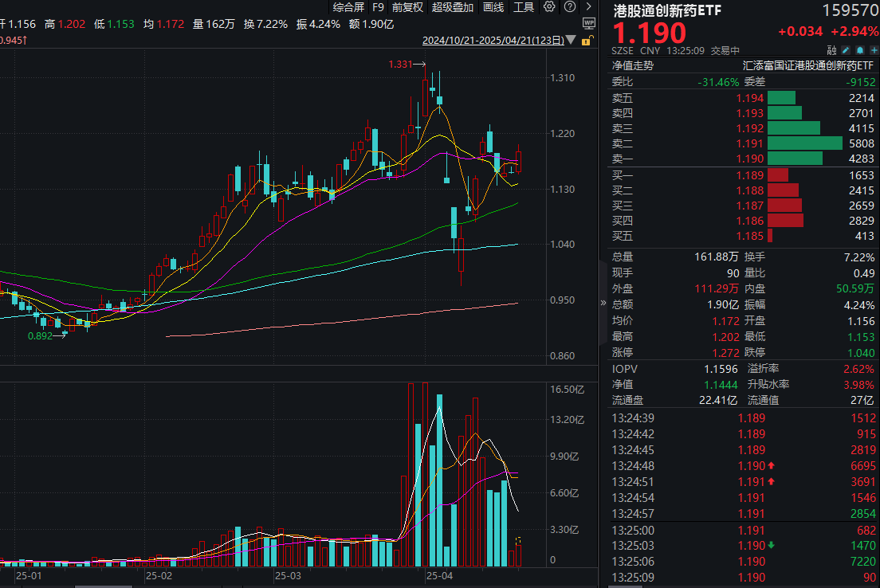The height and width of the screenshot is (588, 880).
Task: Set a price alert with bell icon
Action: click(x=858, y=49)
